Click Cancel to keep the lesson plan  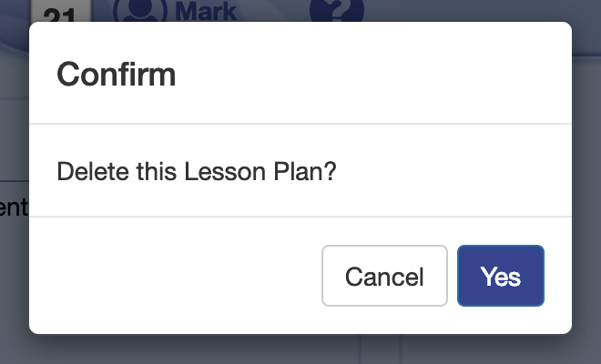pos(384,276)
